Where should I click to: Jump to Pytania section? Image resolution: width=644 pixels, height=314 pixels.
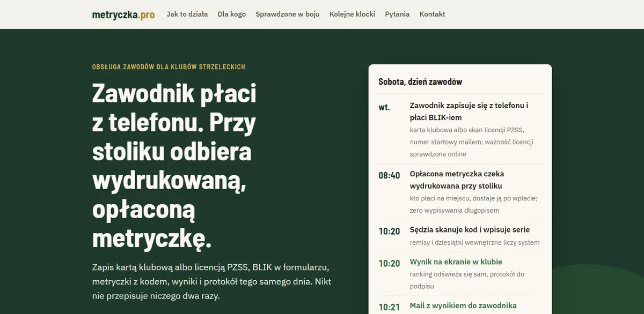coord(397,14)
